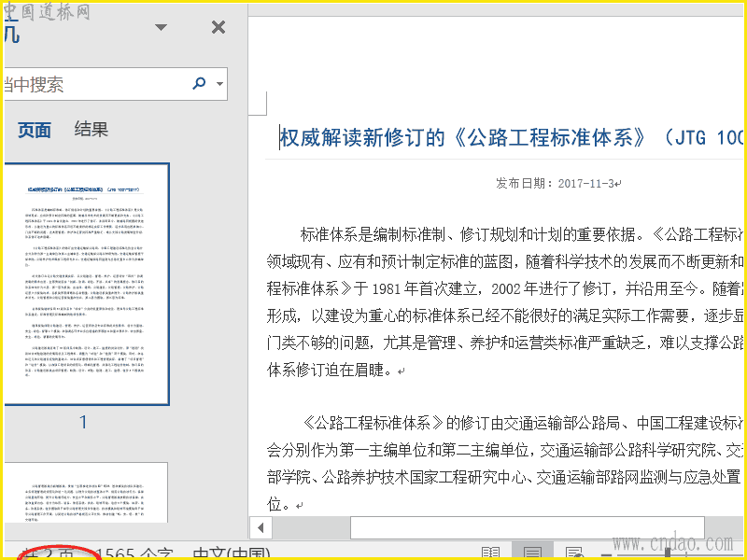Screen dimensions: 747x560
Task: Switch to Print Layout view icon
Action: [532, 553]
